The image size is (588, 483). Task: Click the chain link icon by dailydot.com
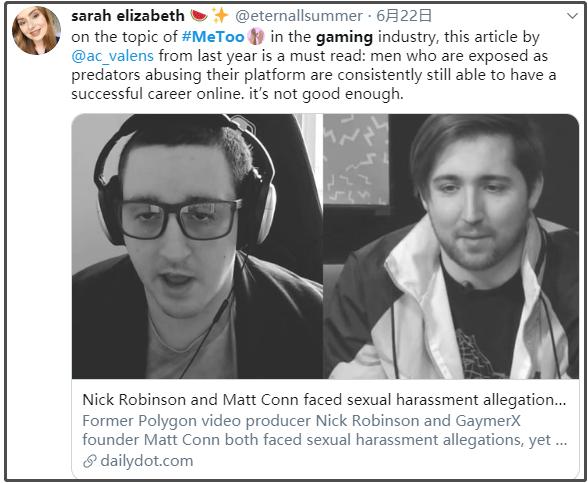[x=90, y=461]
